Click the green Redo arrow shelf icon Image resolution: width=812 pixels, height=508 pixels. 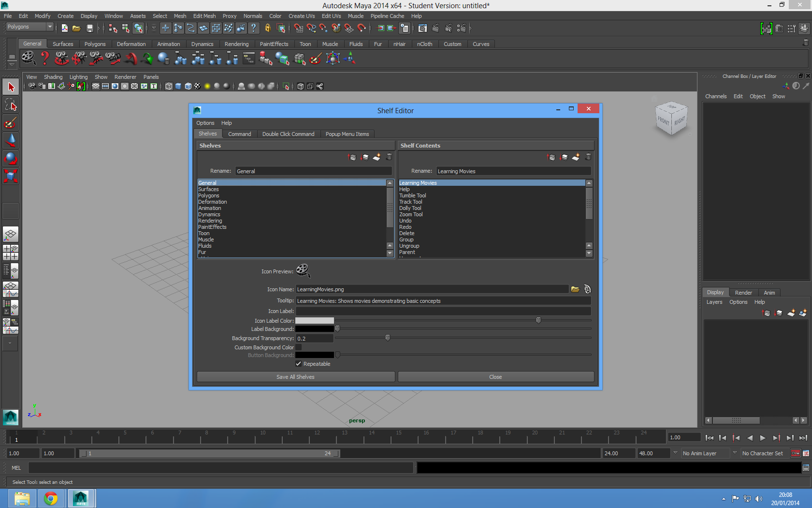(x=148, y=59)
